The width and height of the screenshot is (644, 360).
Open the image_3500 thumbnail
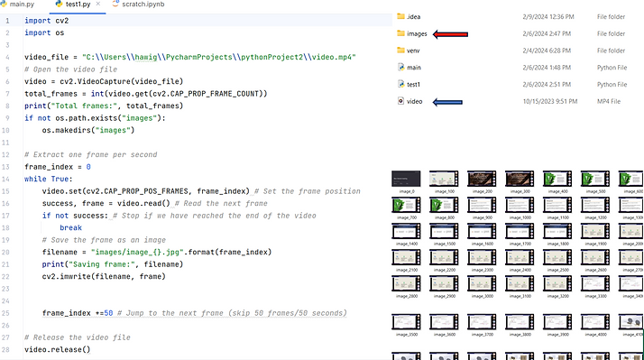pyautogui.click(x=406, y=322)
